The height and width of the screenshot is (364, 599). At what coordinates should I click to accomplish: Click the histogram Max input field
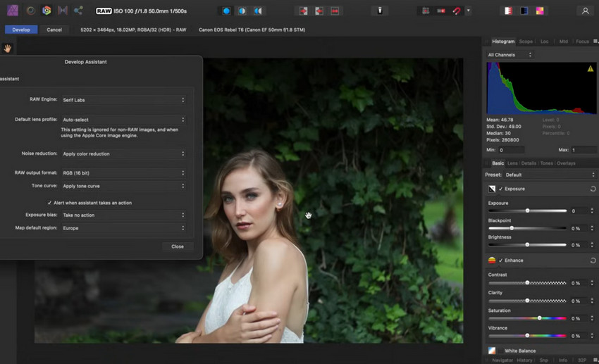coord(583,150)
